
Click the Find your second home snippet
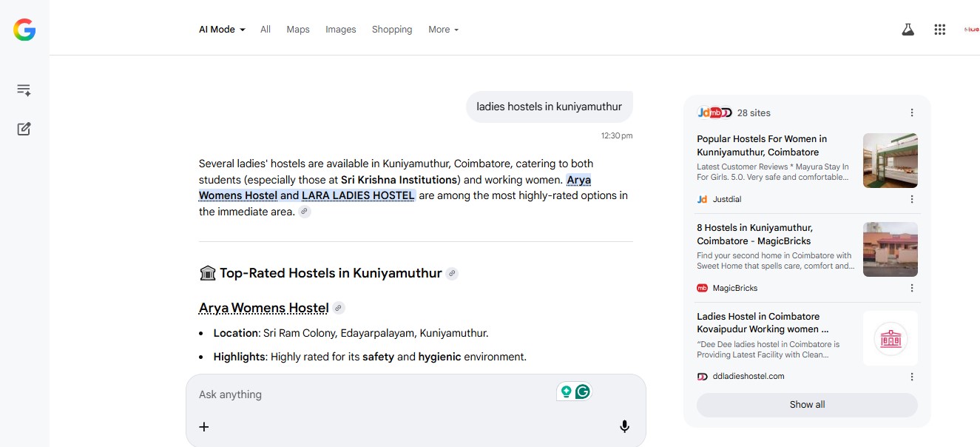tap(776, 261)
